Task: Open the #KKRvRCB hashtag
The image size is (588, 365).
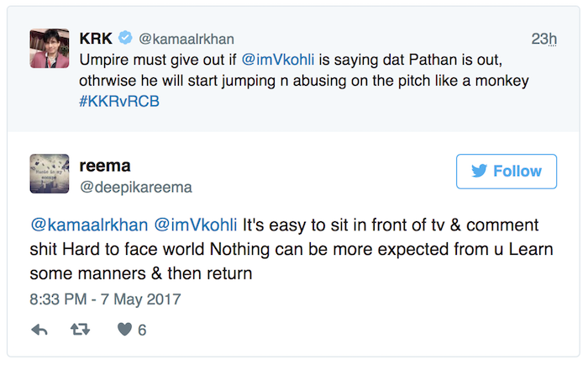Action: [118, 101]
